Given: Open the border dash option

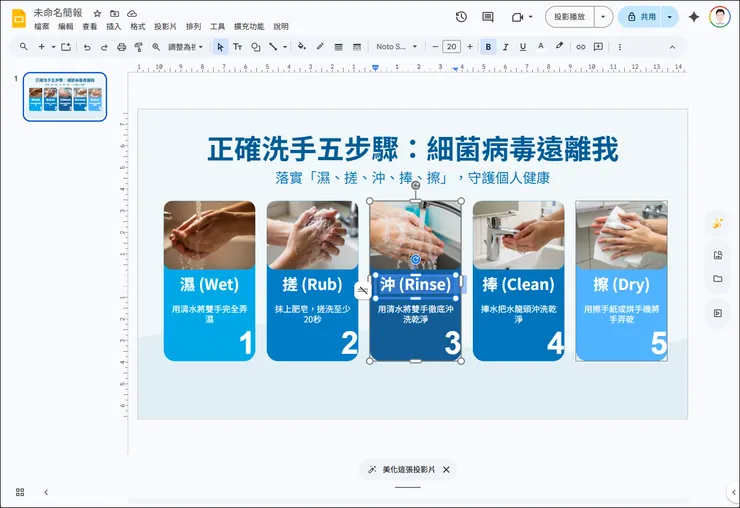Looking at the screenshot, I should point(357,47).
